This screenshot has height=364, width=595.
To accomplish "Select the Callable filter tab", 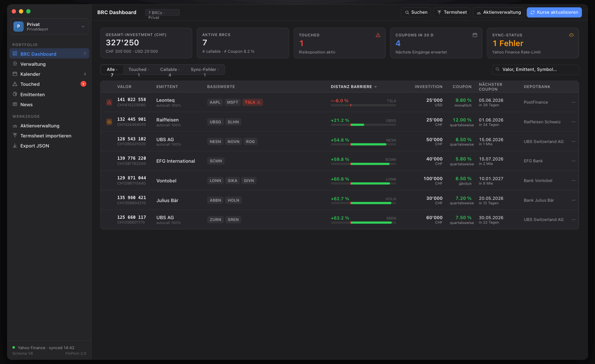I will coord(170,70).
